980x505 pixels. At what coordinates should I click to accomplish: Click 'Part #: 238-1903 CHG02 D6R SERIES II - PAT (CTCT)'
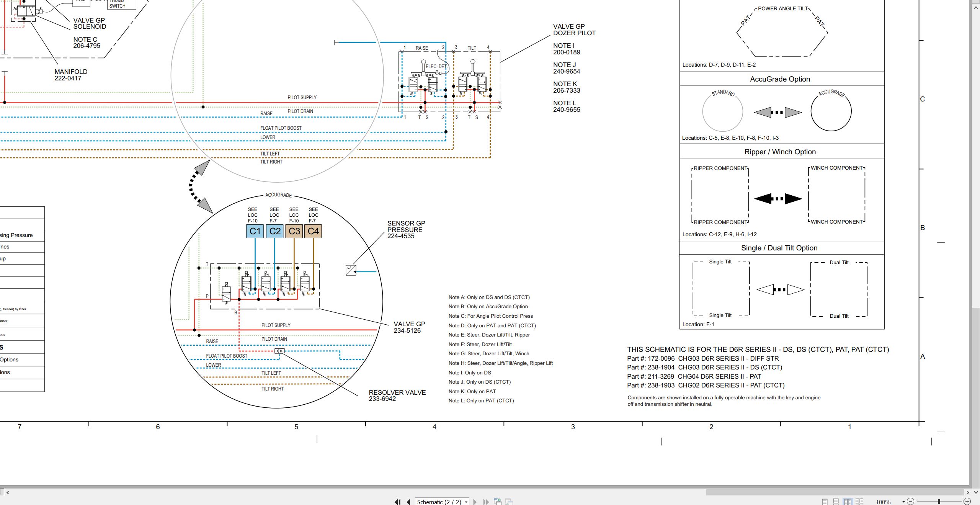[x=706, y=385]
